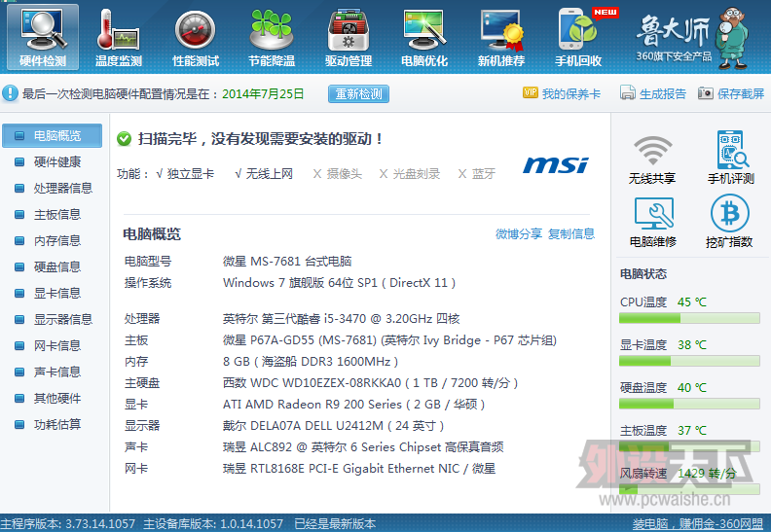Click the 微星 MS-7681 台式电脑 model text
Viewport: 771px width, 532px height.
click(287, 262)
